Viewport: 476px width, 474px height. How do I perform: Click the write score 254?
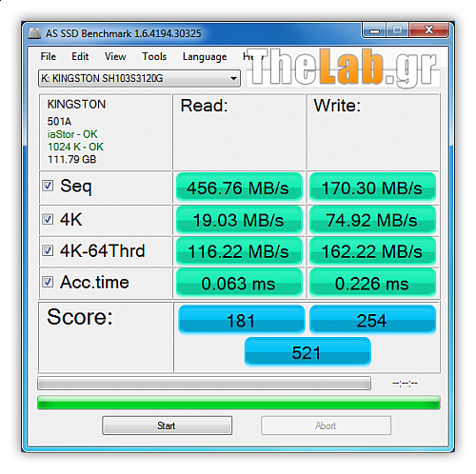click(372, 320)
